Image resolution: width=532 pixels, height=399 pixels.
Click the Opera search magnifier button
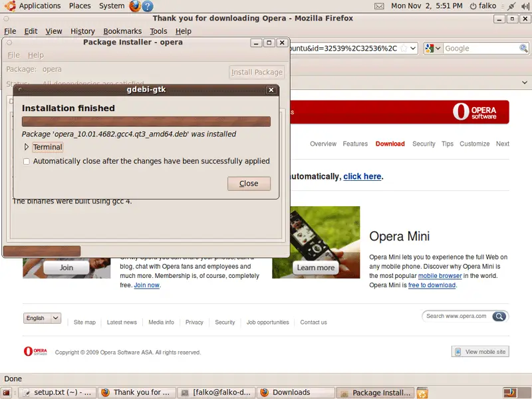tap(499, 317)
